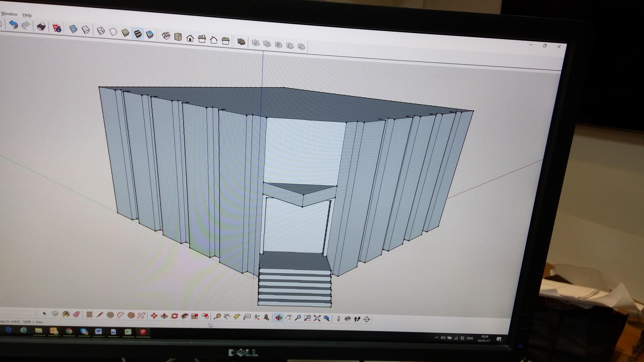Click the Print button
The height and width of the screenshot is (362, 644).
click(41, 26)
